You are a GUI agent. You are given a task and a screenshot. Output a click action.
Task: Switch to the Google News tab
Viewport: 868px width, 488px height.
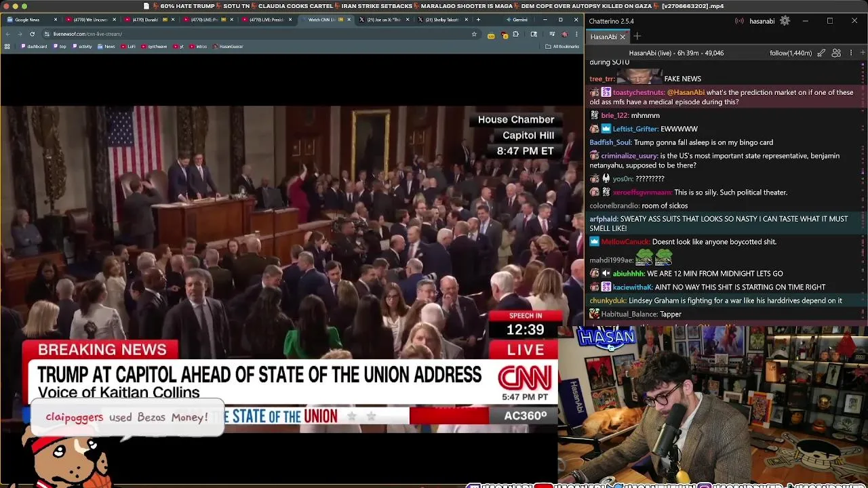click(31, 20)
